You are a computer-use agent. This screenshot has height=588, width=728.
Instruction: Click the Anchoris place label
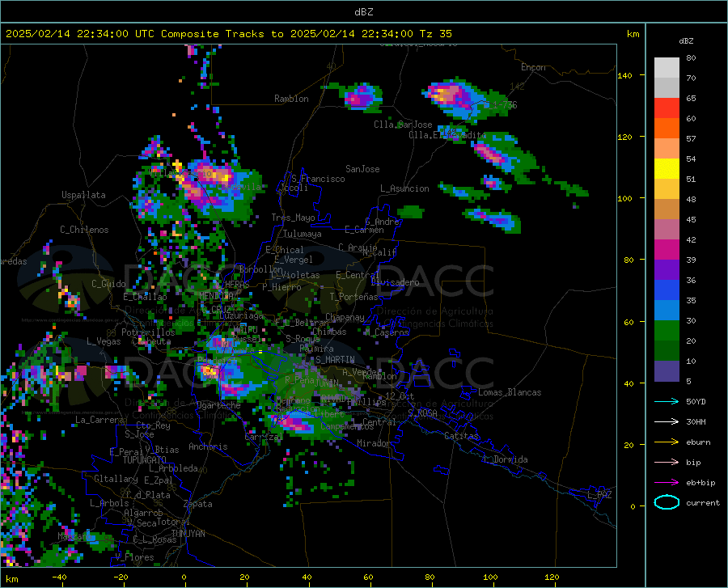[208, 446]
